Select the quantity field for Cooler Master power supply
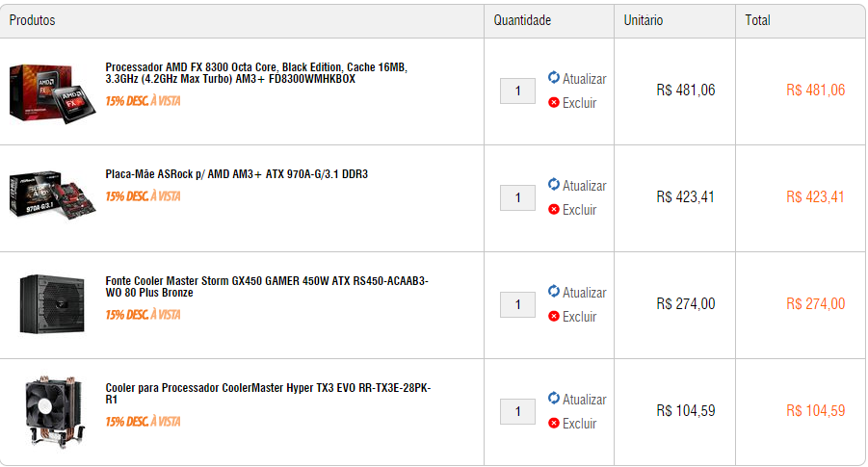This screenshot has width=868, height=467. pyautogui.click(x=517, y=304)
